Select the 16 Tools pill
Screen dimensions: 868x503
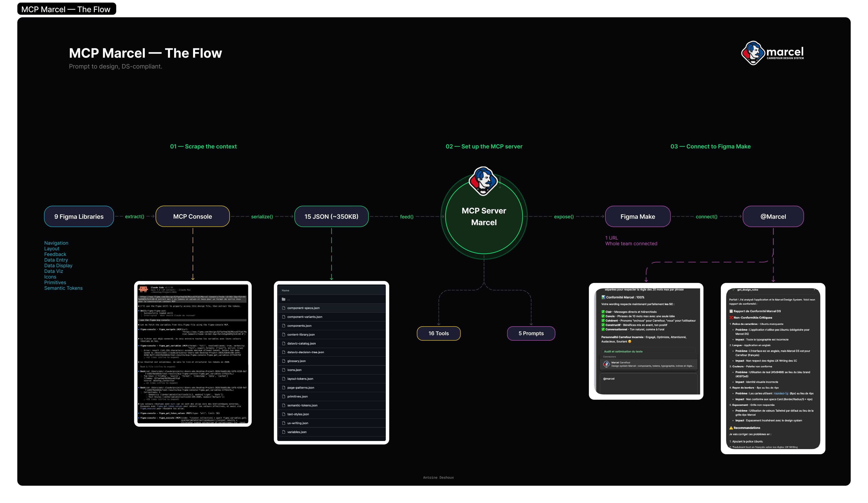[438, 333]
